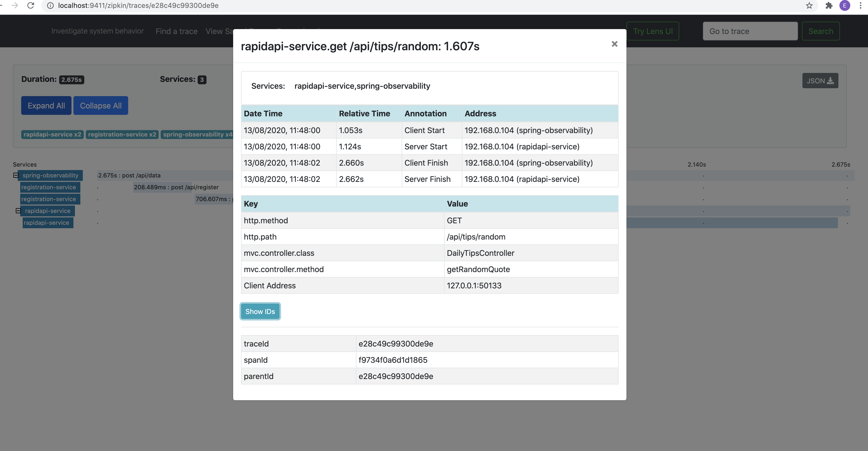
Task: Bookmark page with star icon
Action: click(809, 5)
